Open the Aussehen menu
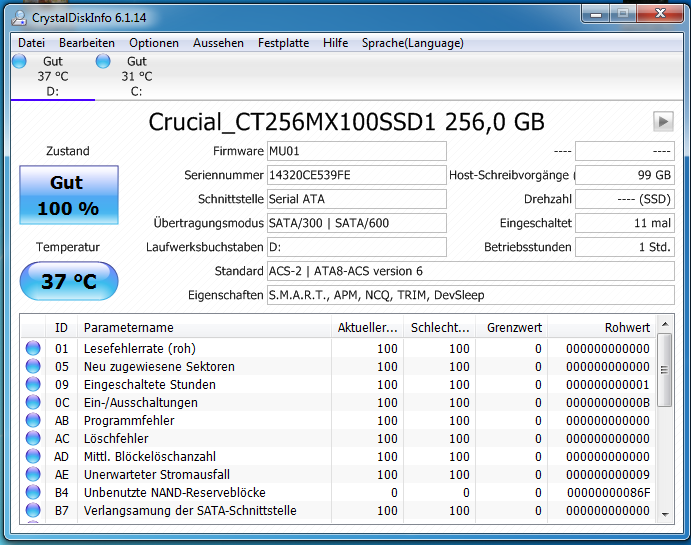This screenshot has width=691, height=545. 218,43
